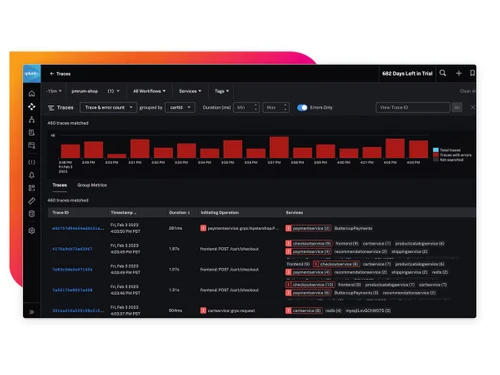Open trace ID link in 1.87s row
This screenshot has width=500, height=375.
[x=72, y=249]
